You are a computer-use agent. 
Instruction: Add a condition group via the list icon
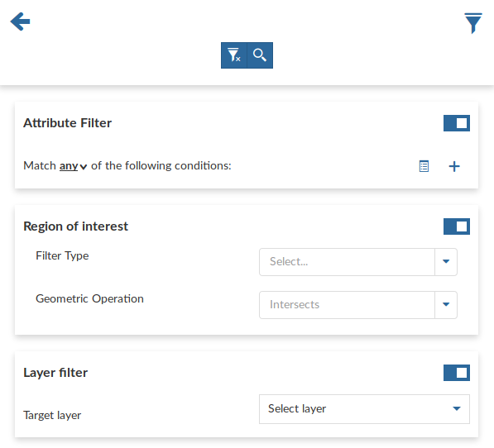[x=424, y=166]
